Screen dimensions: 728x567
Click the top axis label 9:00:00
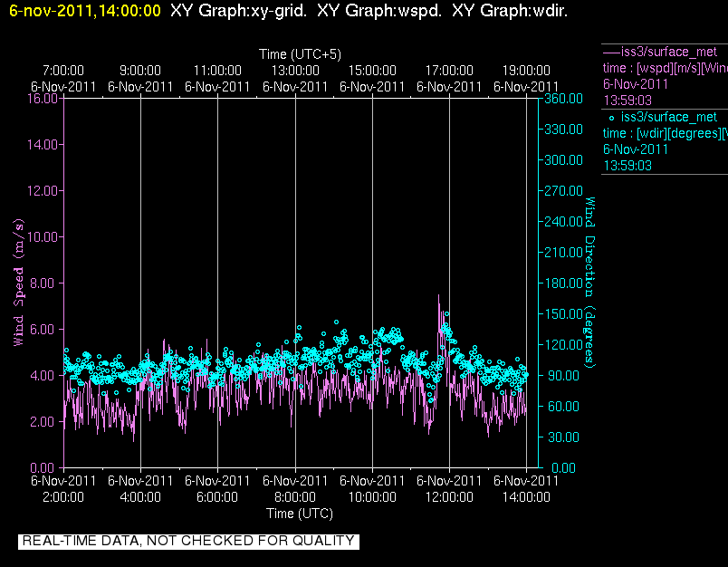(140, 71)
